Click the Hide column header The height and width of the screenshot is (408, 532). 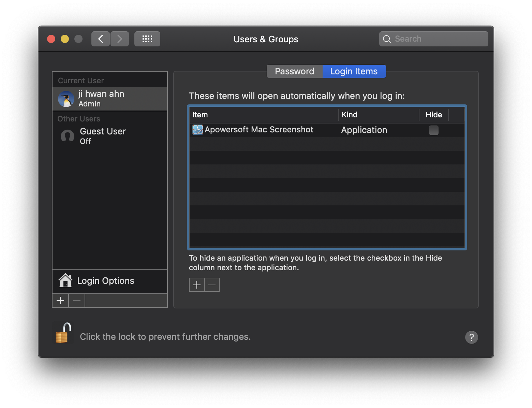434,115
